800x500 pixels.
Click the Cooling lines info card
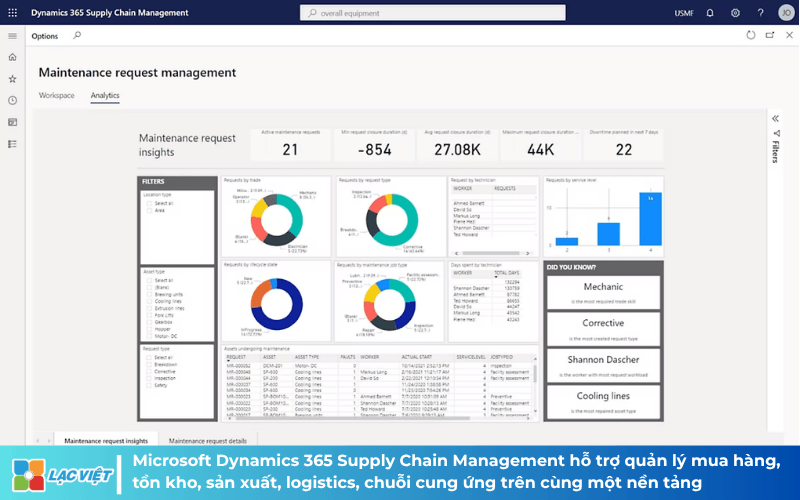[x=603, y=402]
